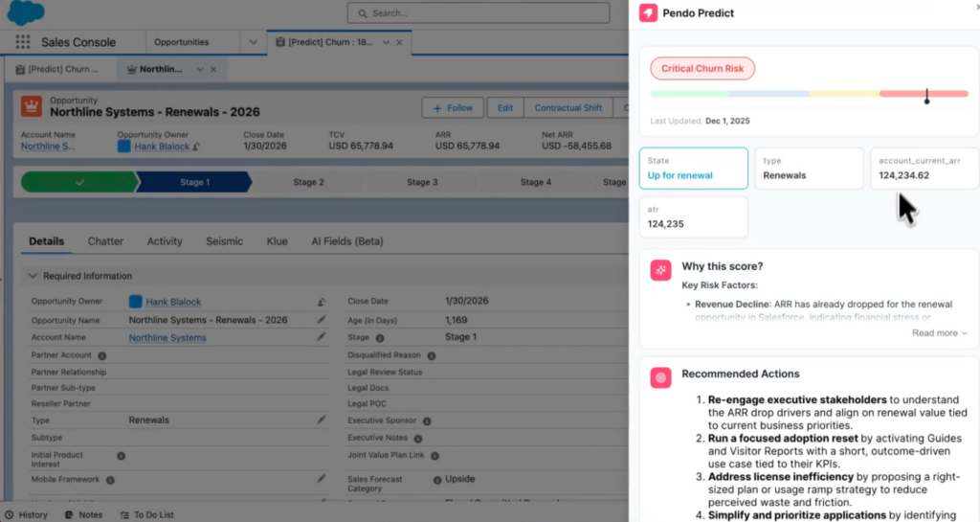
Task: Switch to the Chatter tab
Action: click(105, 241)
